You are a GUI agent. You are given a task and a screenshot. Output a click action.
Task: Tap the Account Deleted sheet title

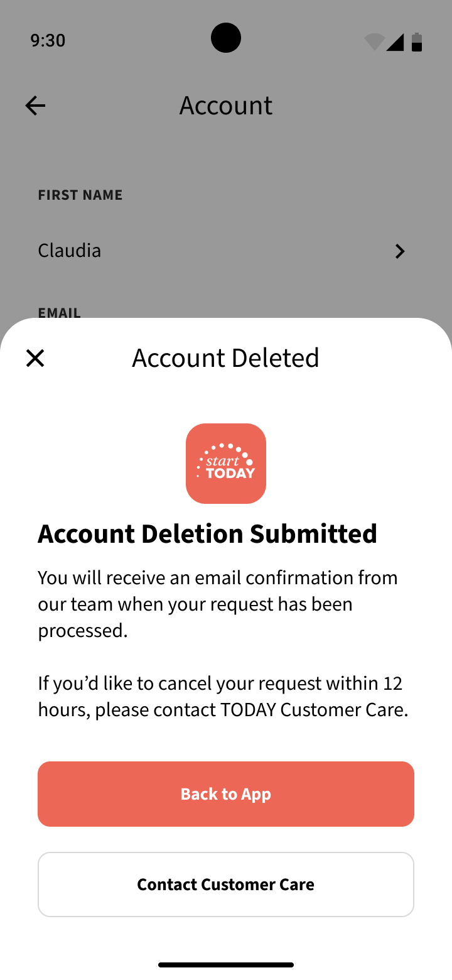[x=226, y=358]
